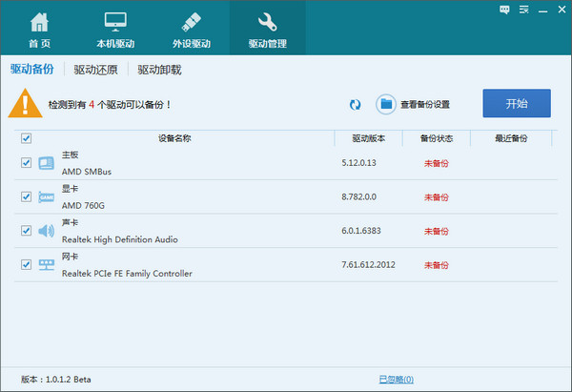Click the USB 外设驱动 icon
The height and width of the screenshot is (392, 572).
[190, 21]
